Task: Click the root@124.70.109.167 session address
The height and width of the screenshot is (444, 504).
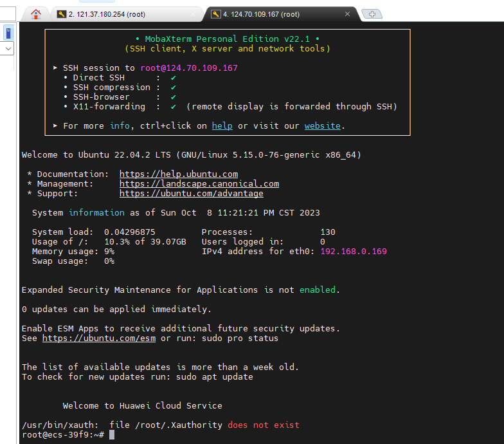Action: click(189, 68)
